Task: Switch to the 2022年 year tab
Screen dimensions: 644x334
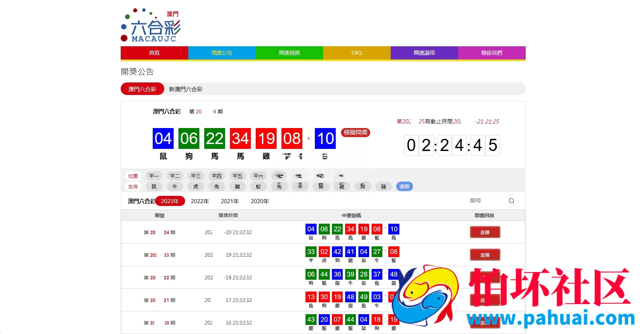Action: 200,201
